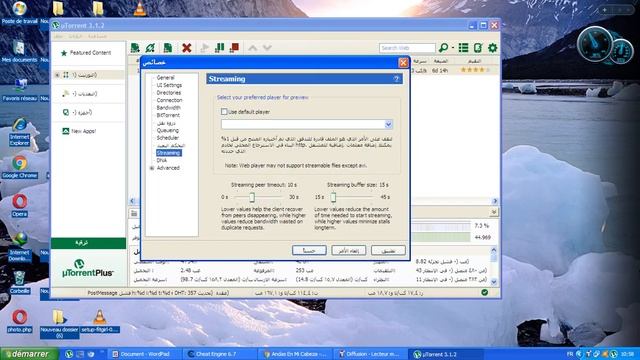Image resolution: width=640 pixels, height=360 pixels.
Task: Click the green upgrade banner above µTorrentPlus
Action: pos(89,243)
